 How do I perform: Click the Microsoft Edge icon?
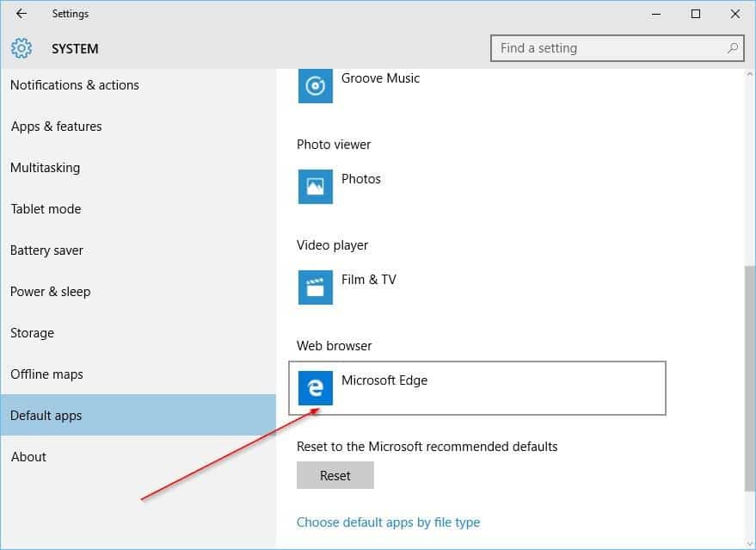tap(316, 388)
